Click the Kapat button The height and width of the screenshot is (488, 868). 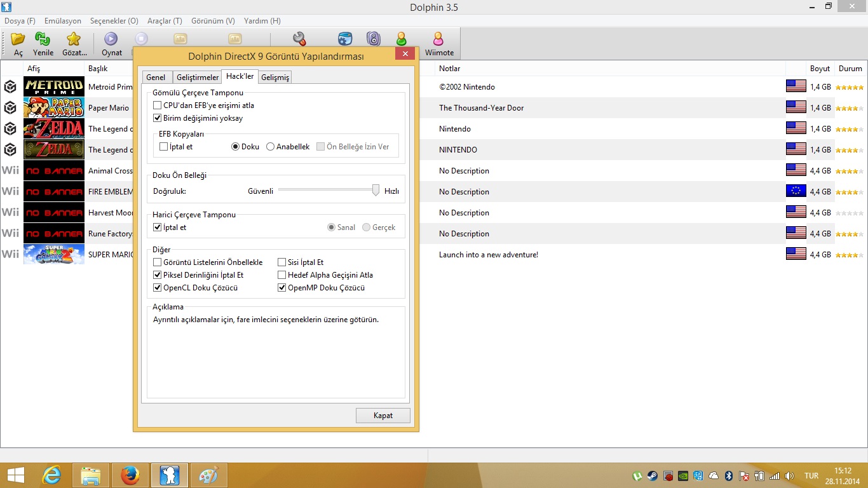click(x=383, y=416)
